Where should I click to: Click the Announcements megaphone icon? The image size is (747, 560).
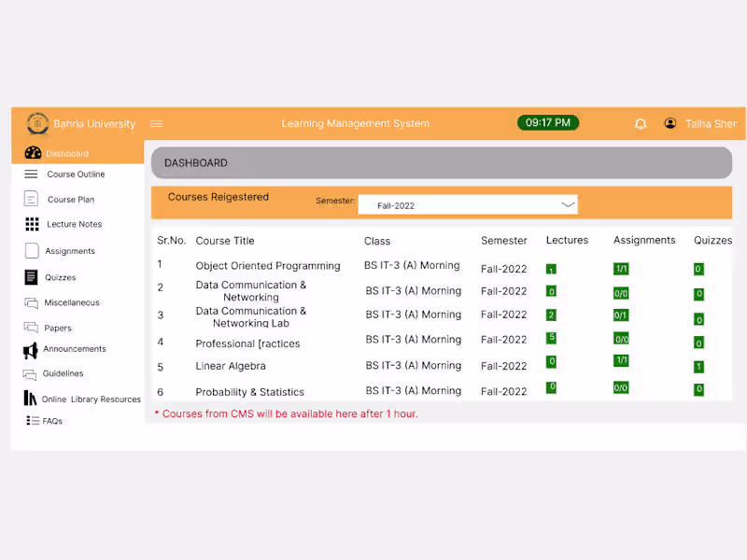pos(31,351)
